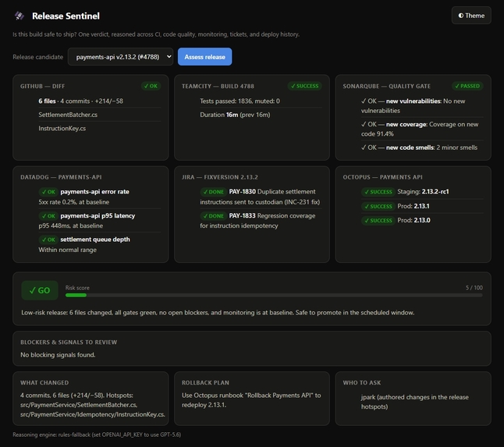Click the Duration 16m build line

tap(235, 115)
